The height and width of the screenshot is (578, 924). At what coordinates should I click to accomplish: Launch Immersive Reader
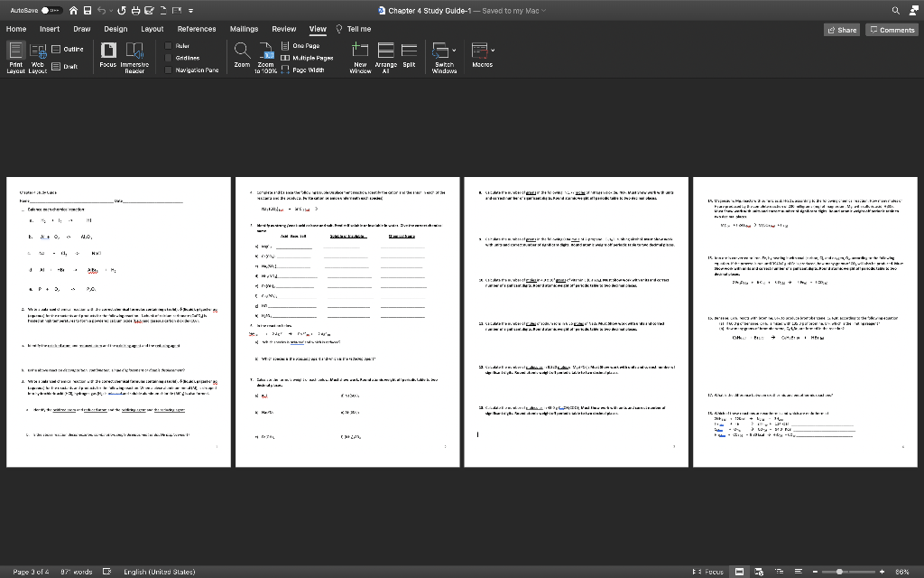point(134,58)
